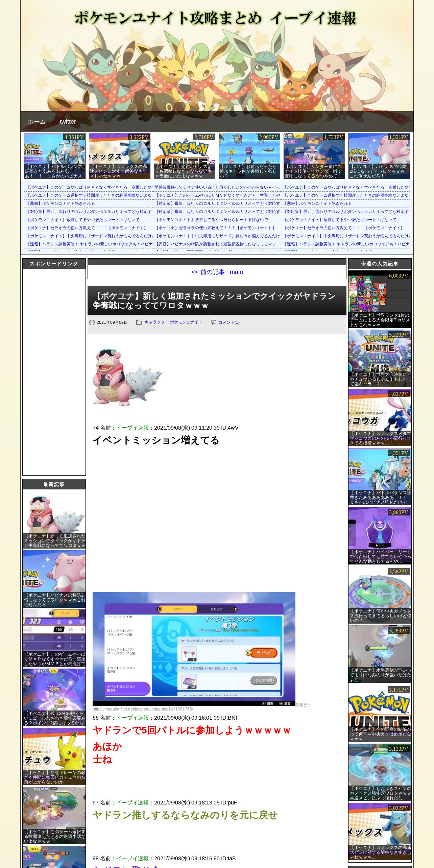The height and width of the screenshot is (868, 434).
Task: Open コメント(1) link
Action: click(229, 322)
